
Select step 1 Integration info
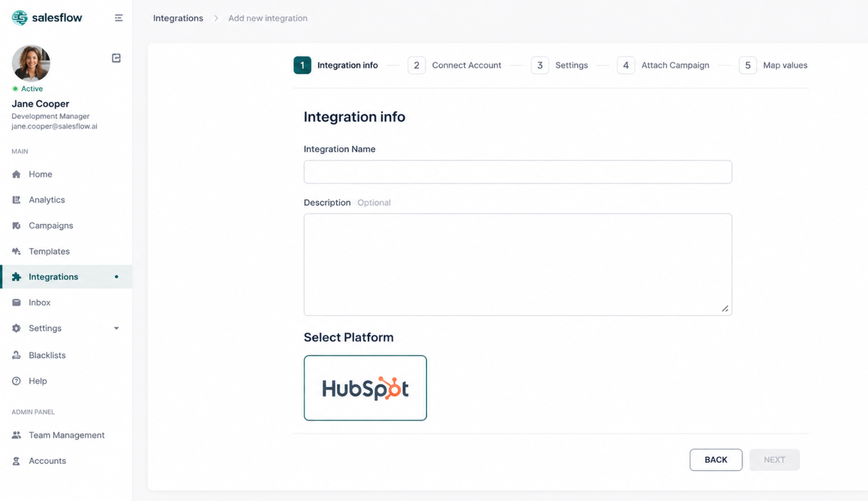pyautogui.click(x=336, y=65)
